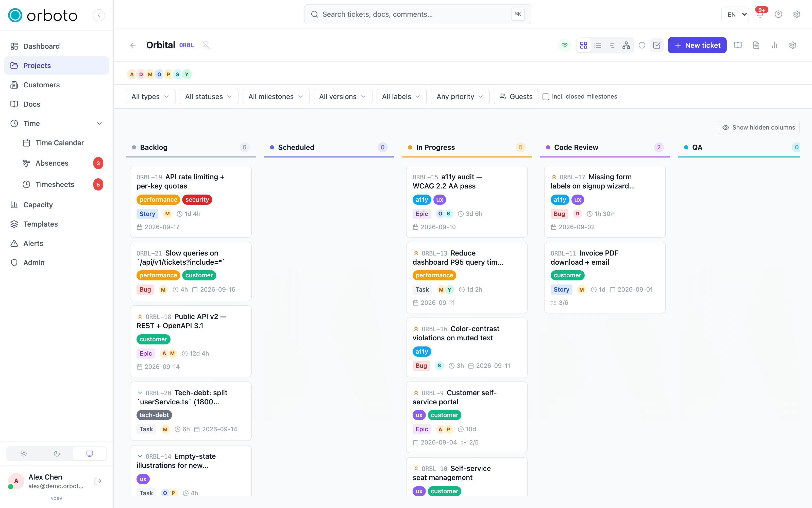Open Templates in the sidebar
This screenshot has height=508, width=812.
point(56,224)
